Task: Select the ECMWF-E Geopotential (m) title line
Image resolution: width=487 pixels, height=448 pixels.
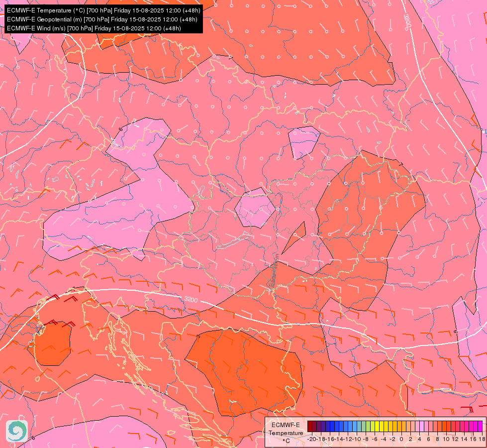Action: [102, 19]
